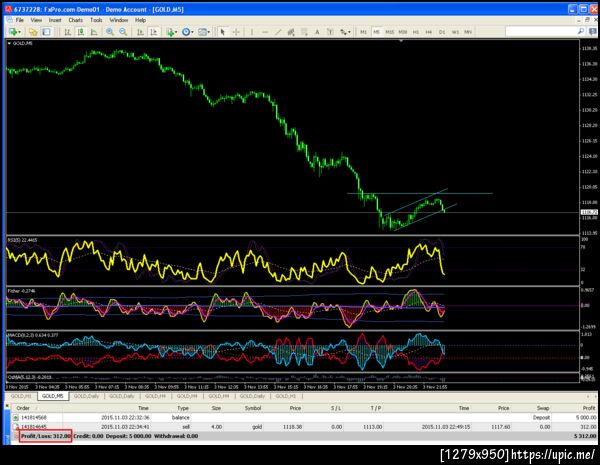Show the Data Window panel icon
The height and width of the screenshot is (465, 600).
point(46,32)
